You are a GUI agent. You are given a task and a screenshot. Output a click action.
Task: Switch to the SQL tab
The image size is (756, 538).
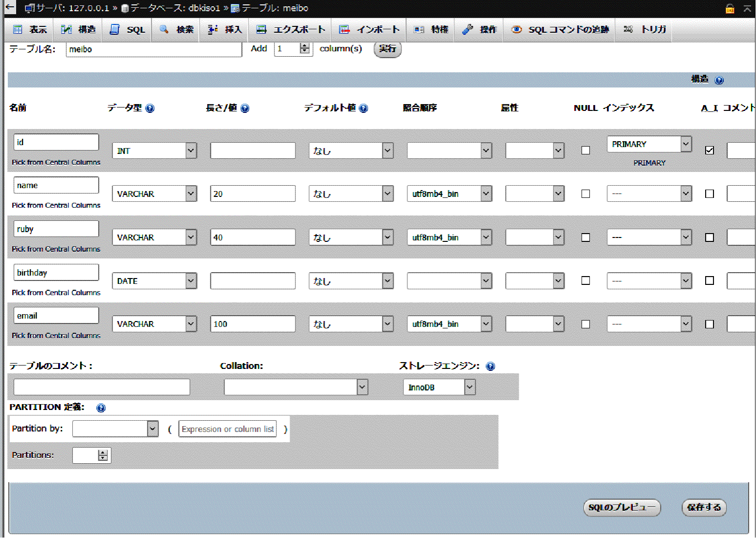click(128, 30)
